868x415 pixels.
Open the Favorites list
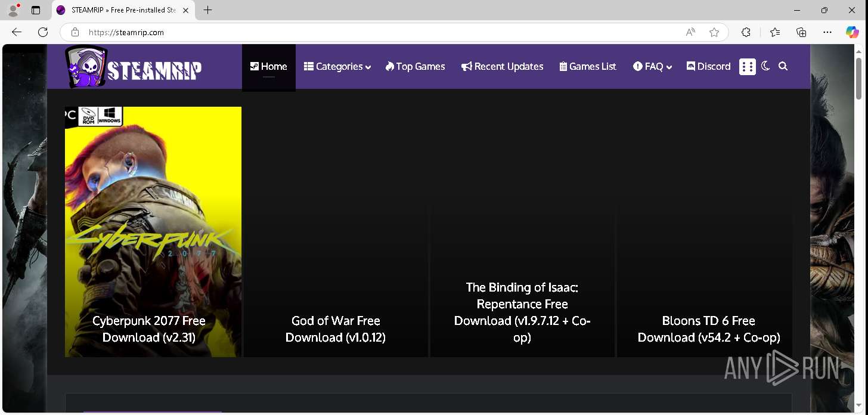(x=775, y=32)
